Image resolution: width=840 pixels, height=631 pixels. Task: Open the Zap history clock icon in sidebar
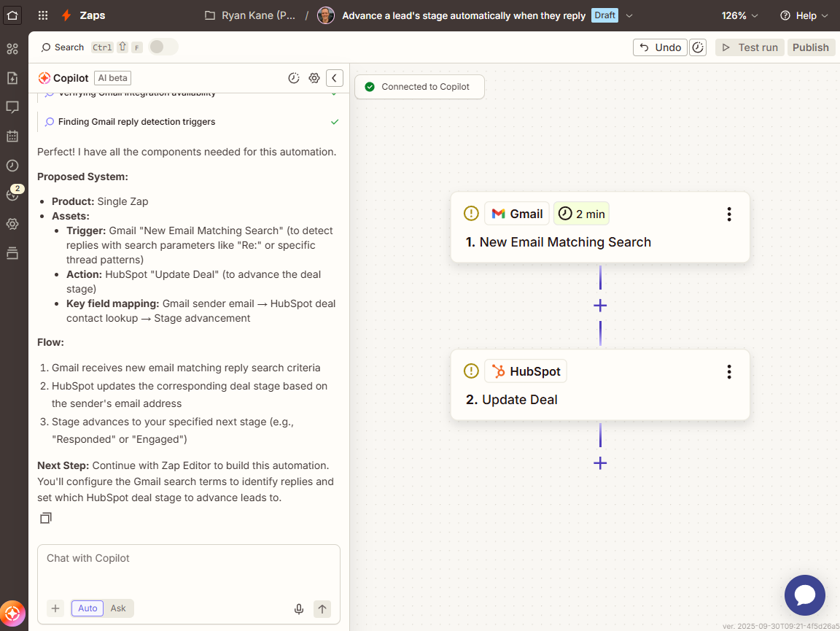coord(12,166)
